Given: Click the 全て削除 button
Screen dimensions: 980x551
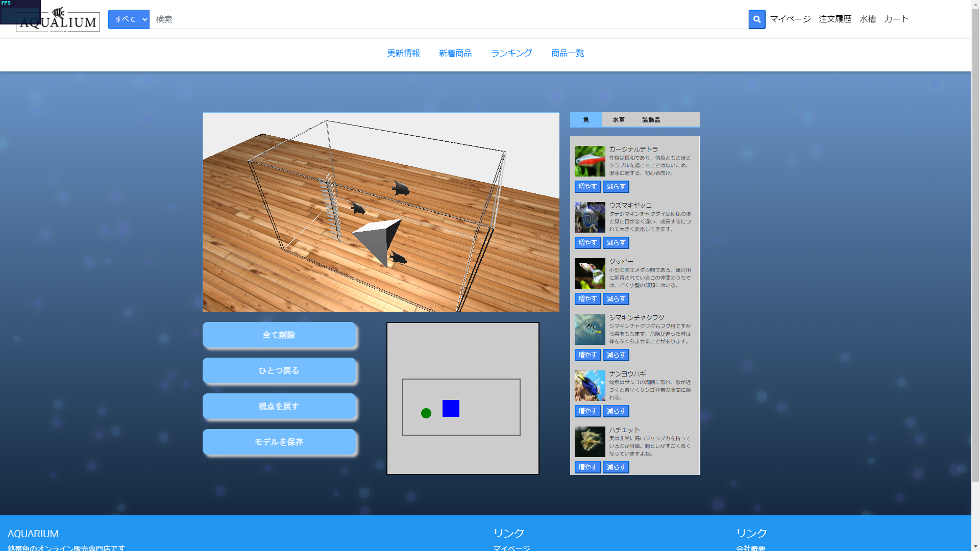Looking at the screenshot, I should [x=279, y=335].
